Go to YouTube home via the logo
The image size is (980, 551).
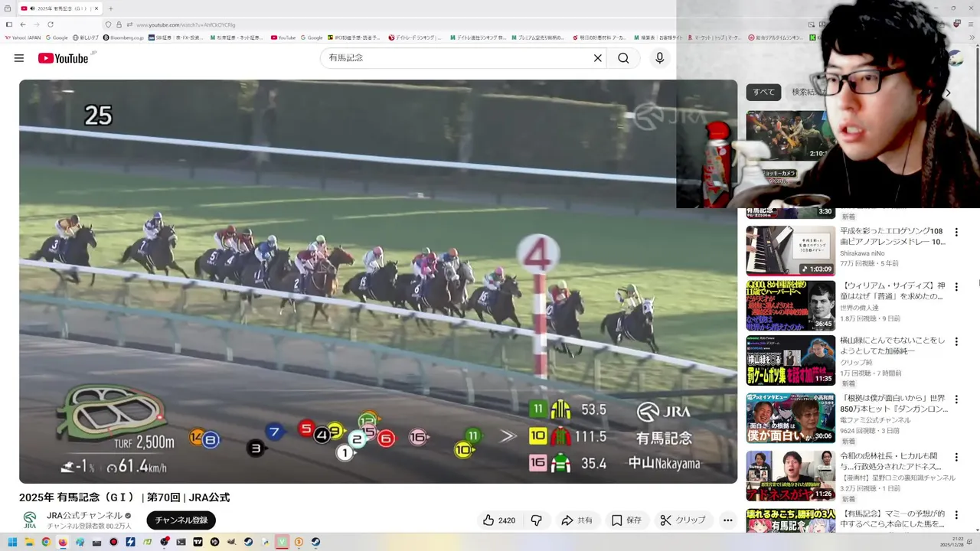point(64,58)
